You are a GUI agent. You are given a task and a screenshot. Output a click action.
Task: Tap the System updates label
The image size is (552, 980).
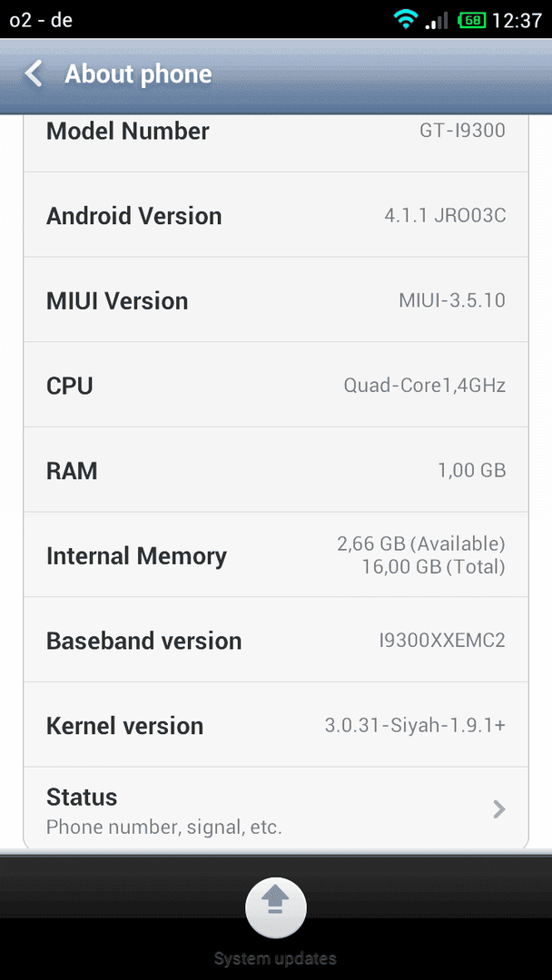coord(275,958)
